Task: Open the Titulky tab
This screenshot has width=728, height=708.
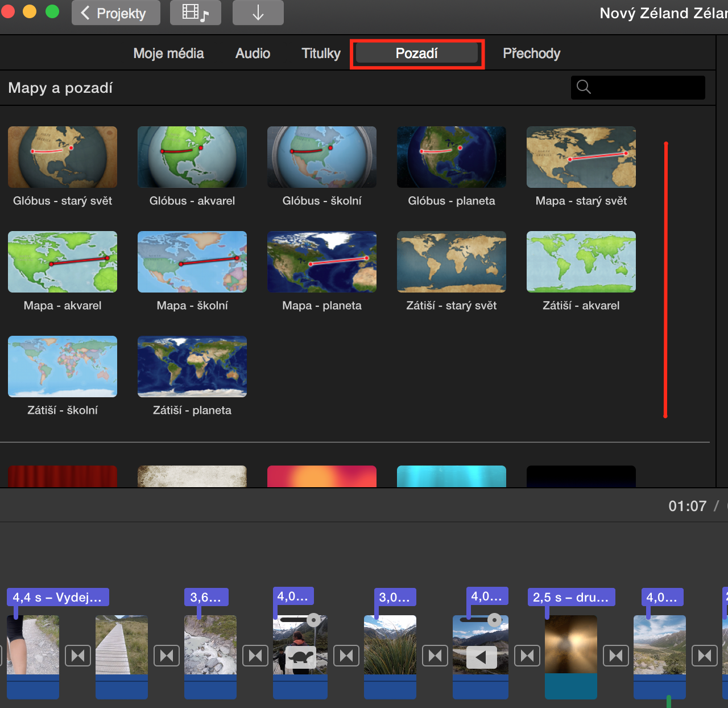Action: [x=320, y=53]
